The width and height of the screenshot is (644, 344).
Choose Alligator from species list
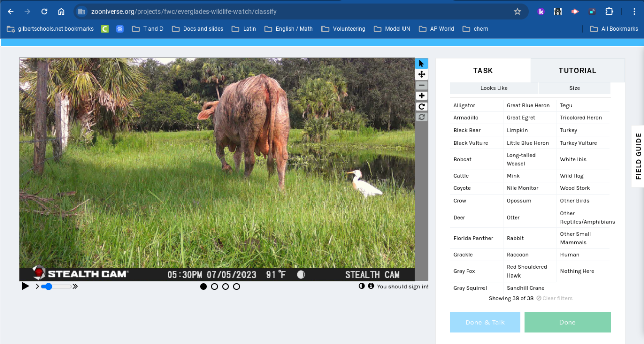tap(476, 105)
